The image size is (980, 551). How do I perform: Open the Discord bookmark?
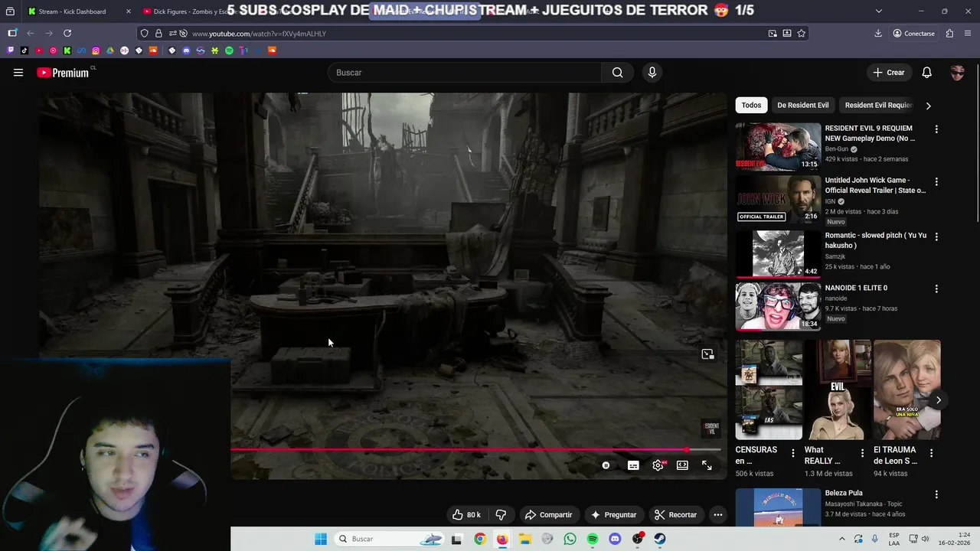pyautogui.click(x=186, y=51)
